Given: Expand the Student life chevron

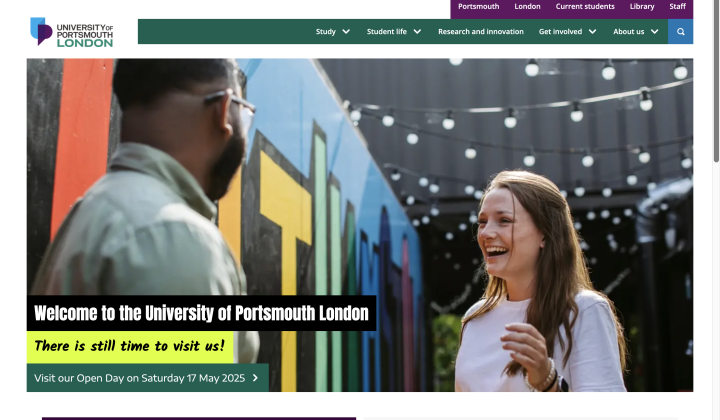Looking at the screenshot, I should point(417,32).
